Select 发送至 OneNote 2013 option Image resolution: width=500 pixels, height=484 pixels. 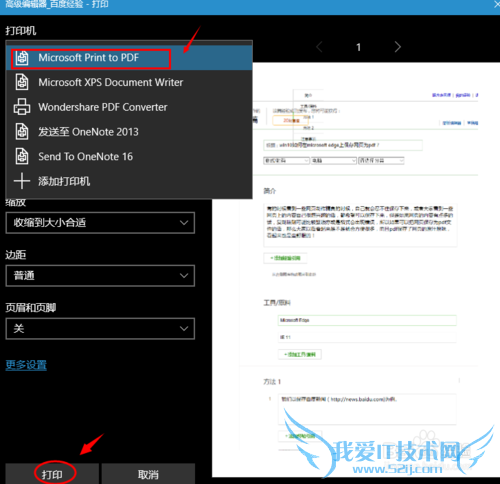click(x=129, y=132)
